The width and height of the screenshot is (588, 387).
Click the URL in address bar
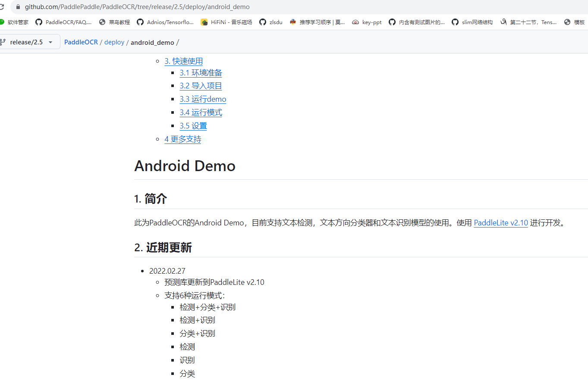(137, 7)
